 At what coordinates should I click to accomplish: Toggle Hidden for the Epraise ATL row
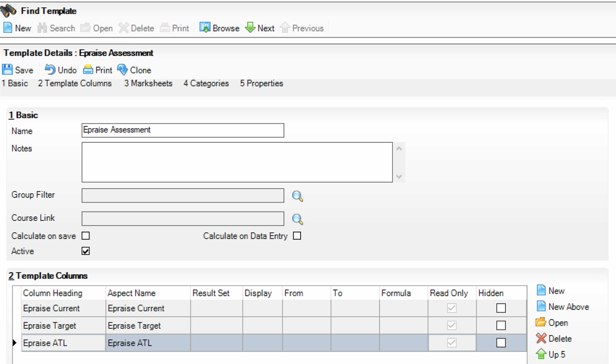click(501, 342)
